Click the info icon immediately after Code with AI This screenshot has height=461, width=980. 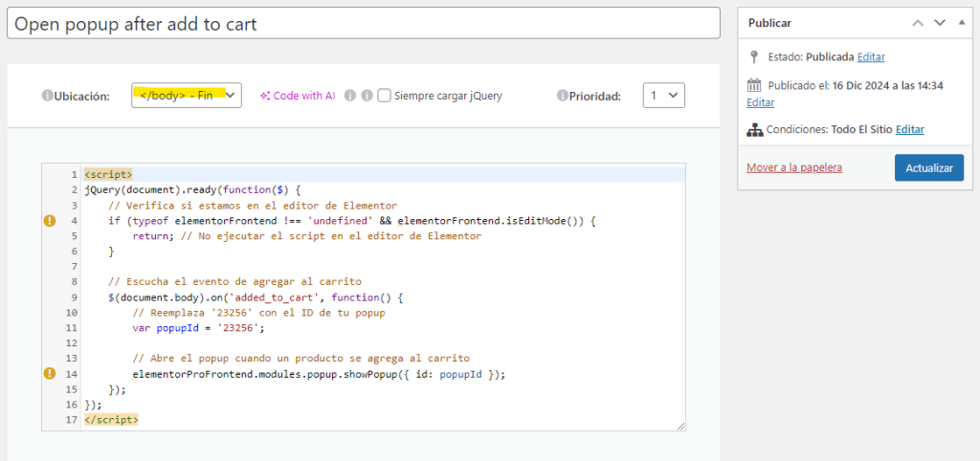point(350,96)
